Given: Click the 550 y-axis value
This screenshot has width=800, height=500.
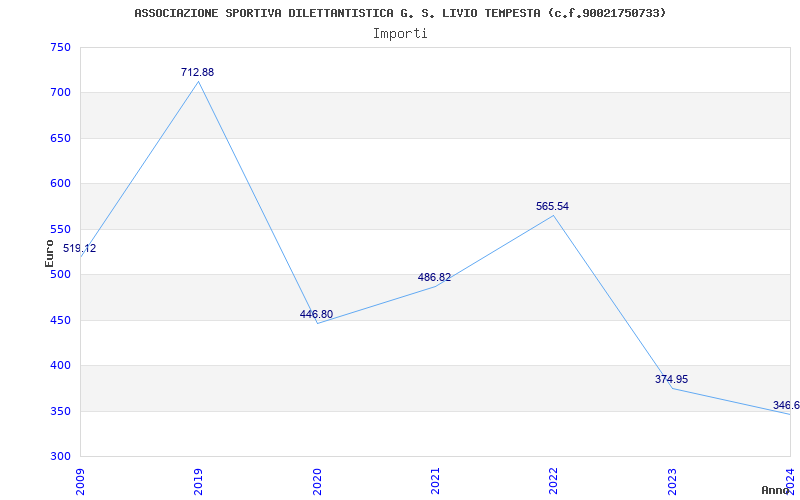Looking at the screenshot, I should (x=60, y=230).
